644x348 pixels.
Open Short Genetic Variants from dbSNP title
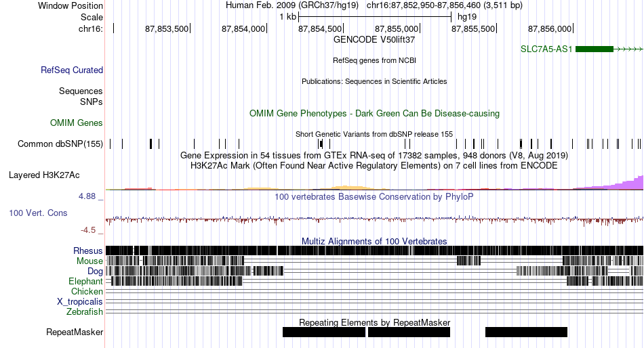[x=374, y=134]
